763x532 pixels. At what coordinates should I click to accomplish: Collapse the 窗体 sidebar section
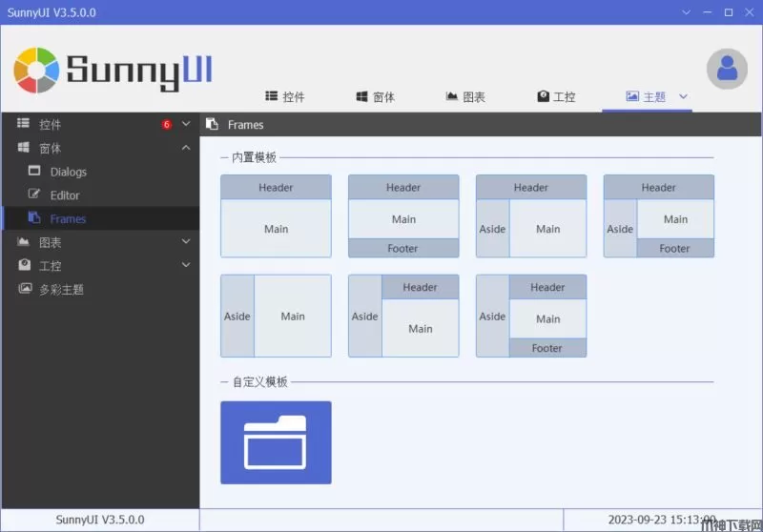click(x=186, y=148)
